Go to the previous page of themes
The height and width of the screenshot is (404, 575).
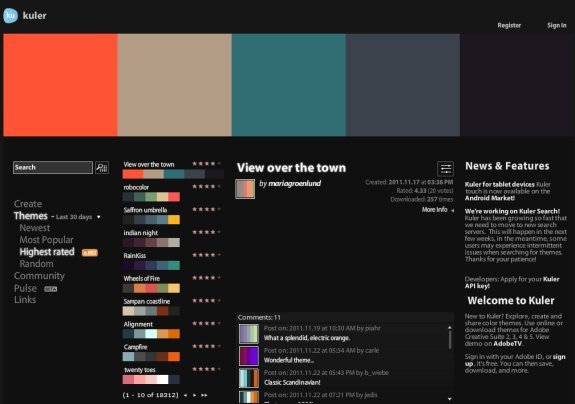[186, 395]
